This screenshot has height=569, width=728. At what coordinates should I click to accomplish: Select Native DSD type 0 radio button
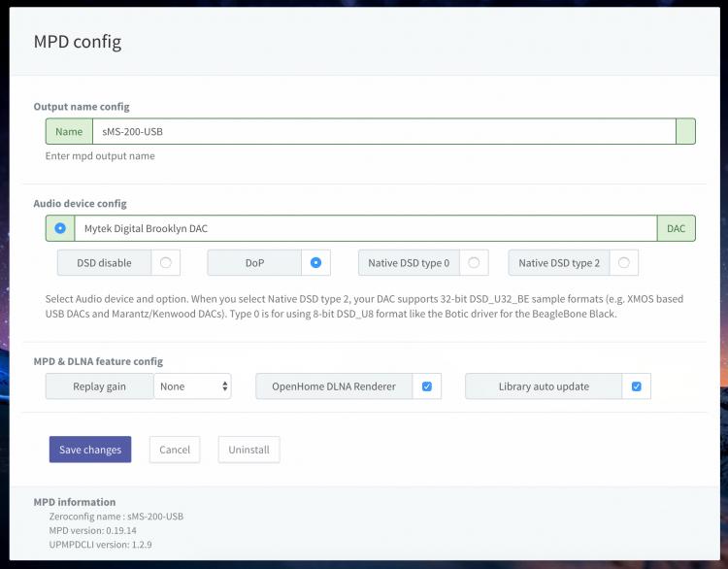(x=474, y=262)
